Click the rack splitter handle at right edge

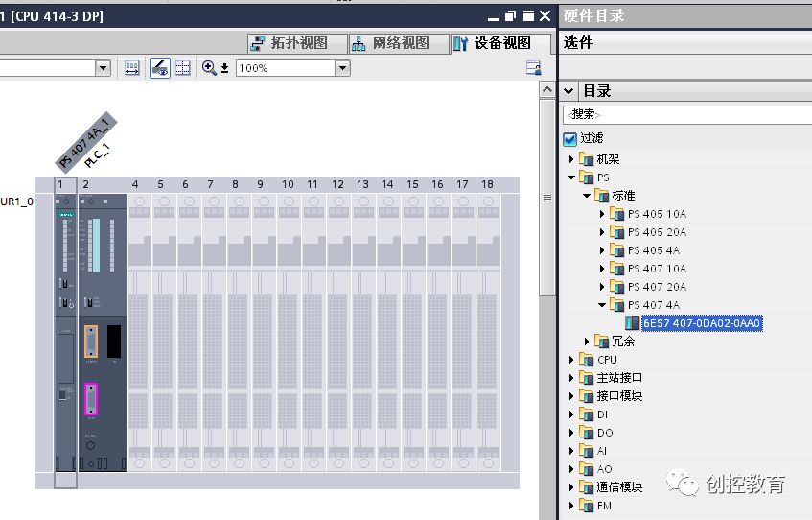(546, 198)
